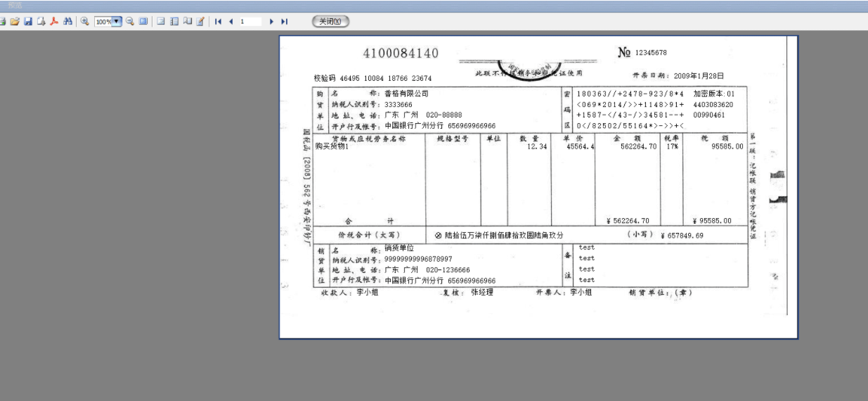
Task: Click the edit page pencil icon
Action: tap(200, 22)
